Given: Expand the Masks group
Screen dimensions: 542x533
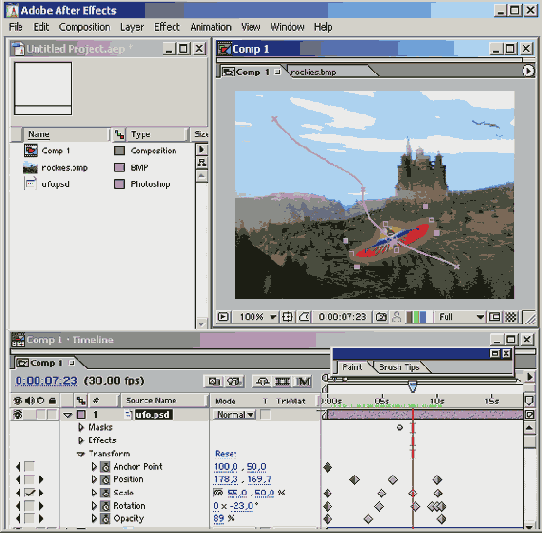Looking at the screenshot, I should click(x=81, y=427).
